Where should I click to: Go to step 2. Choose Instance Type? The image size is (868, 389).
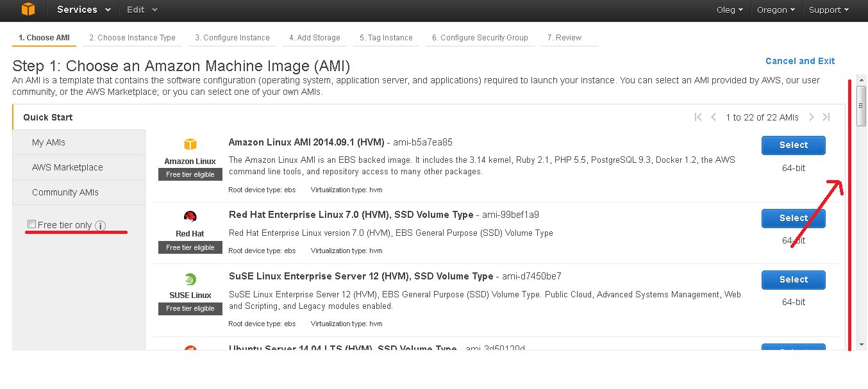point(132,38)
